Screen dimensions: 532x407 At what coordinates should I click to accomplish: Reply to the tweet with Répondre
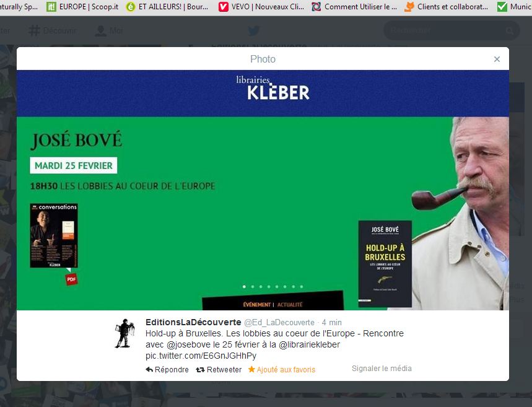point(167,370)
